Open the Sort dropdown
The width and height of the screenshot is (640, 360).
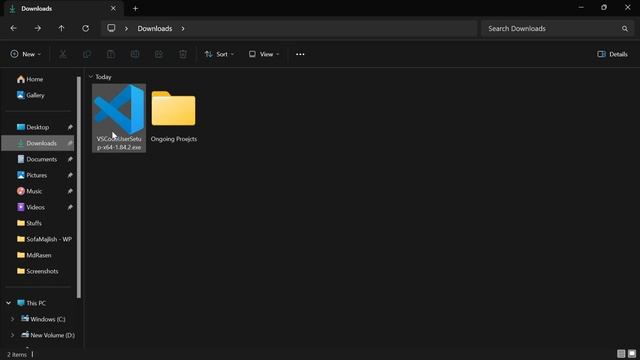pyautogui.click(x=220, y=54)
